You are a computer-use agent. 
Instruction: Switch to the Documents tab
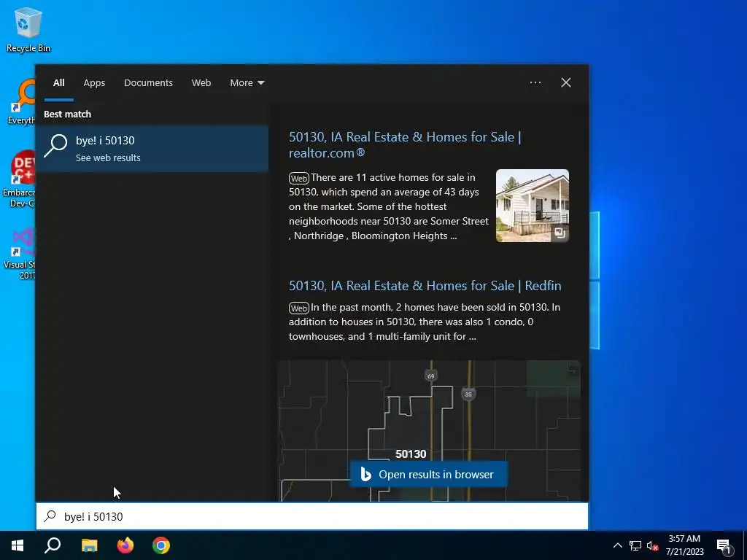(x=148, y=82)
